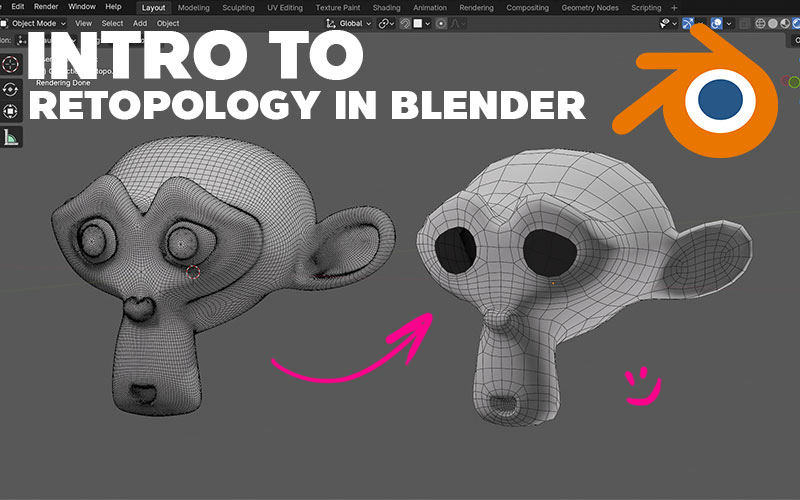Click the add workspace plus icon

[674, 7]
